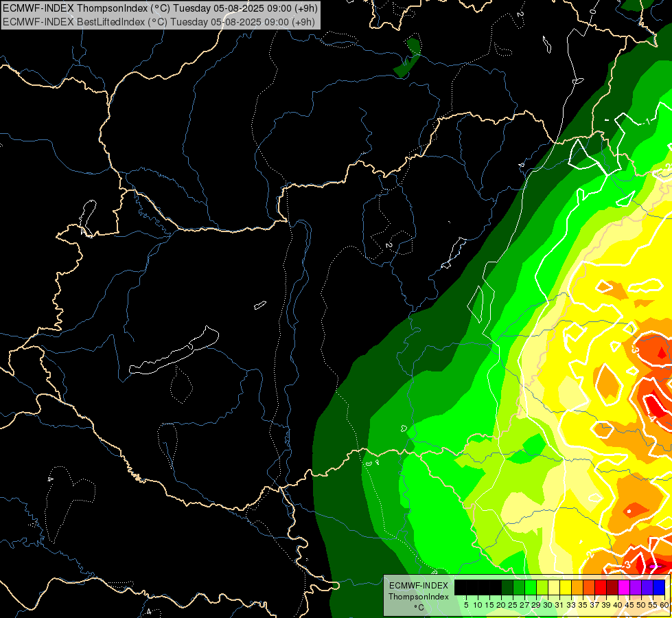672x618 pixels.
Task: Click the legend tick label 5
Action: (x=466, y=605)
